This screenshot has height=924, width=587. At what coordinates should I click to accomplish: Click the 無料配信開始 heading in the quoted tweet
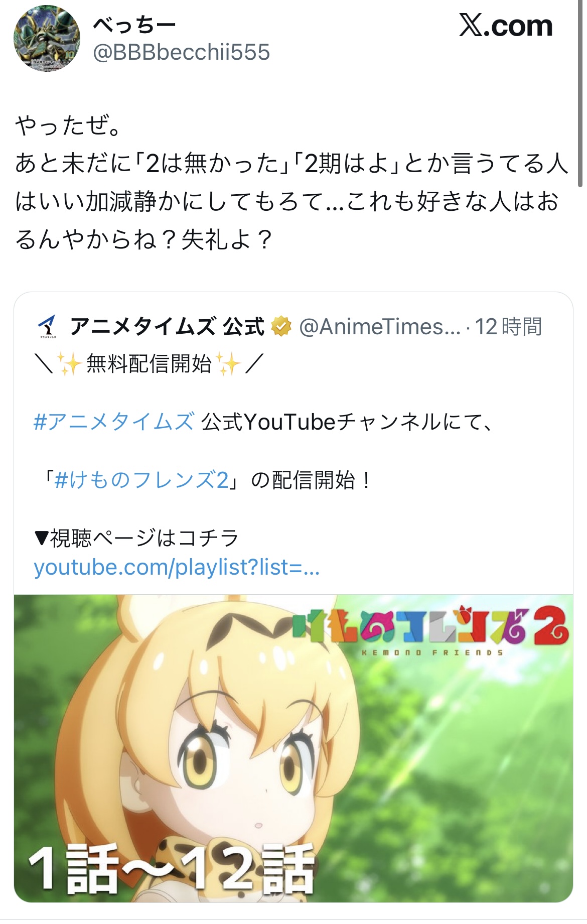point(149,363)
